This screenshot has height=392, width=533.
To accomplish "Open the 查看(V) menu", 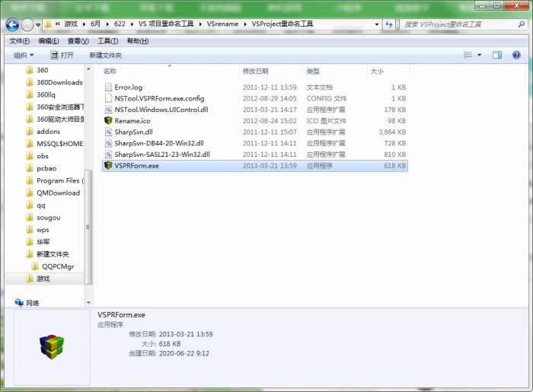I will coord(78,41).
